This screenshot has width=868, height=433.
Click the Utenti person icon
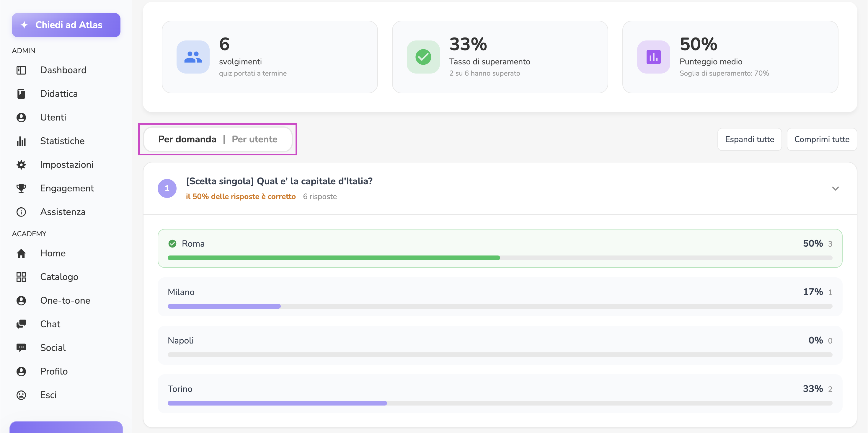tap(21, 117)
